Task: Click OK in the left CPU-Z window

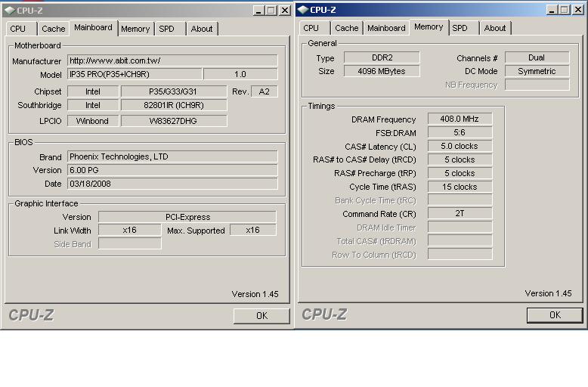Action: 262,316
